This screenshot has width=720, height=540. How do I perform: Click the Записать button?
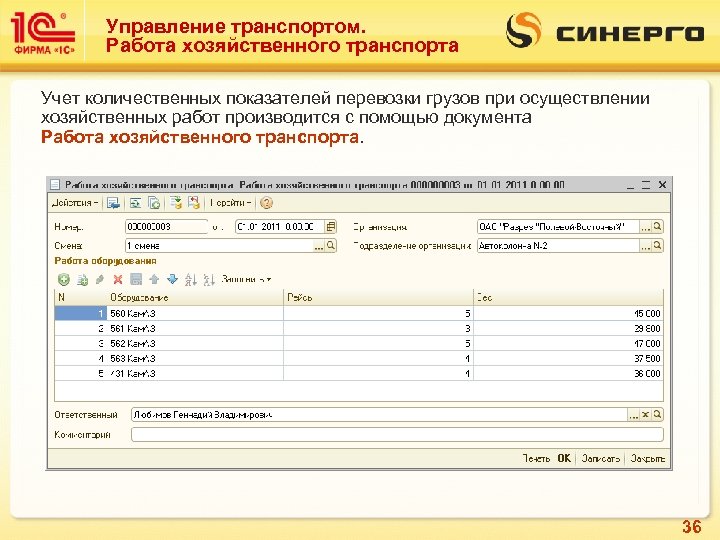pyautogui.click(x=601, y=459)
